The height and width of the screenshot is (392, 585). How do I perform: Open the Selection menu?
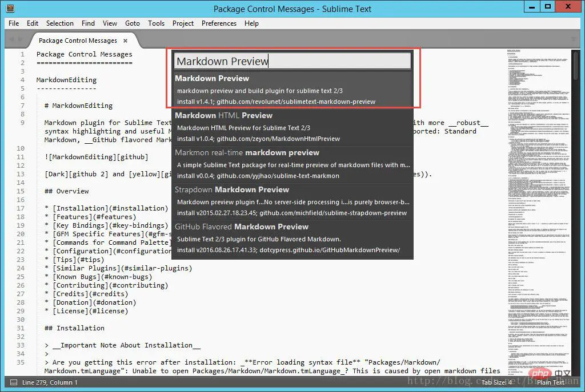click(59, 23)
